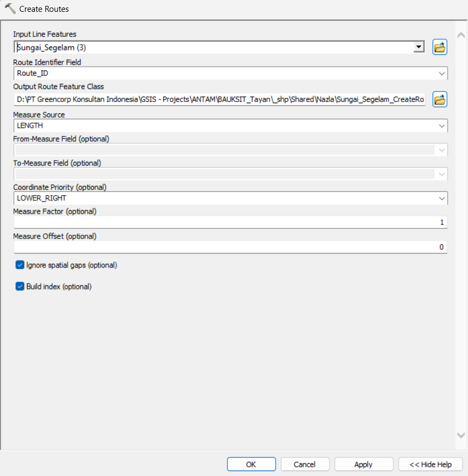
Task: Click the 'Measure Source' label
Action: click(x=39, y=115)
